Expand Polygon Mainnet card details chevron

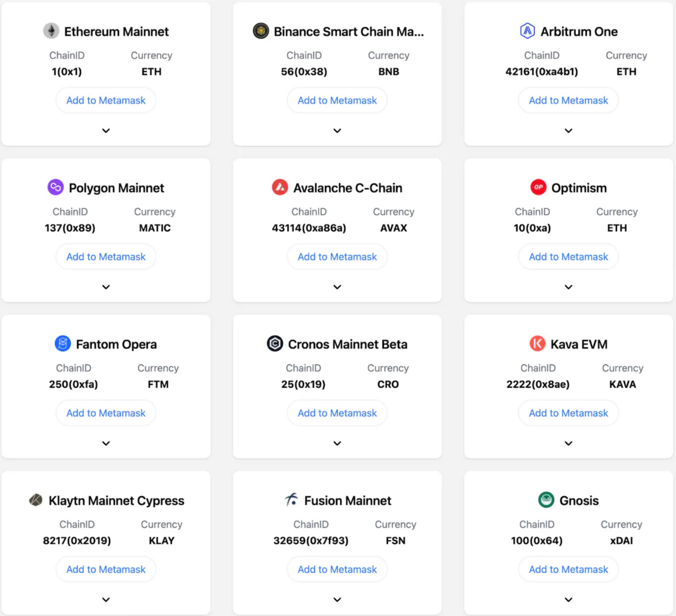click(x=106, y=287)
